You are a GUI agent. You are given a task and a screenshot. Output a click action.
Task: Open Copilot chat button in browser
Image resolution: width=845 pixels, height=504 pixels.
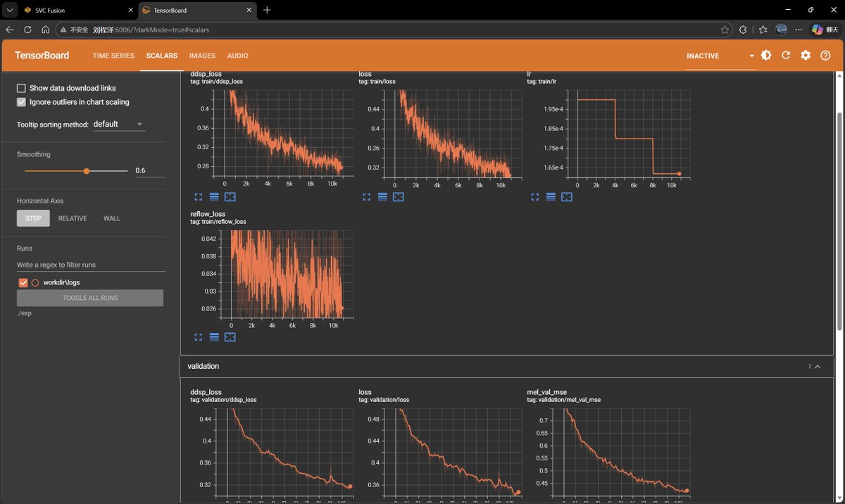(x=825, y=30)
